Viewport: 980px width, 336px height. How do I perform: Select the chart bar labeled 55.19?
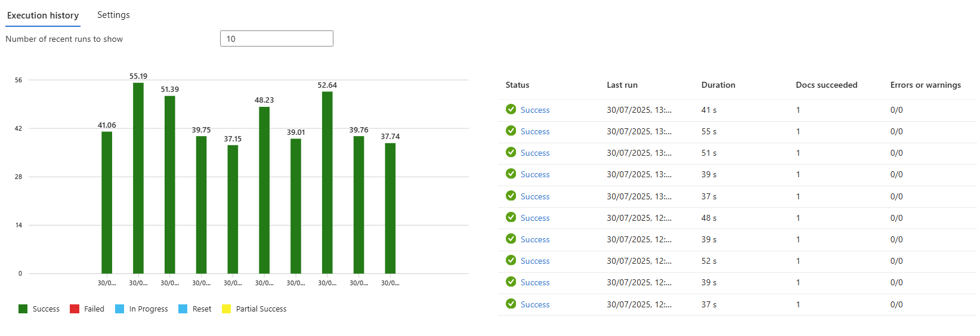coord(138,178)
